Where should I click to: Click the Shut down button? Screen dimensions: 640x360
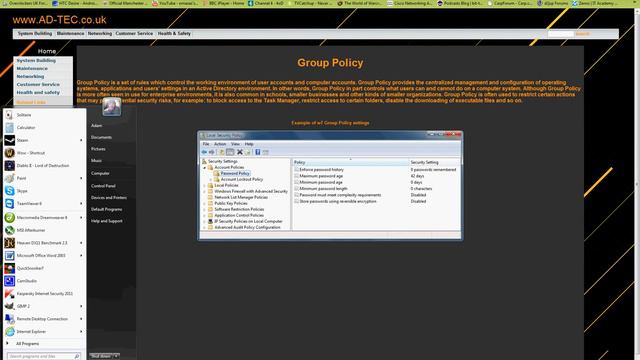pos(101,356)
